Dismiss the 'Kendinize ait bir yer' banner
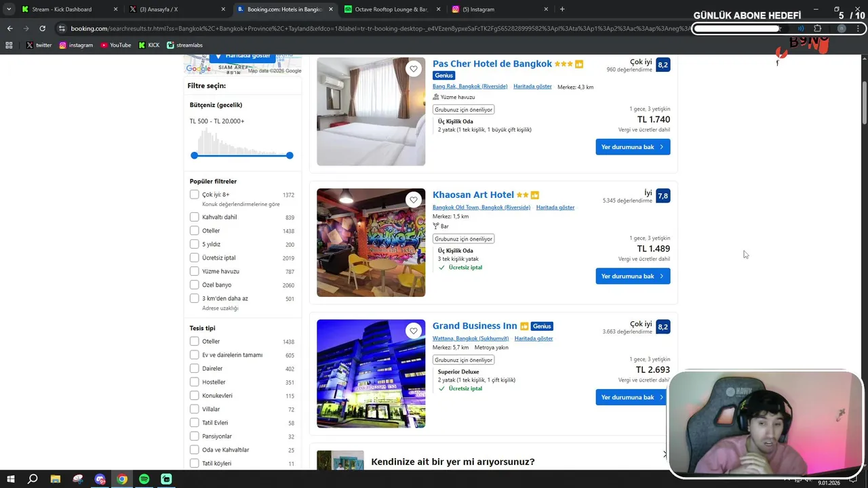868x488 pixels. point(665,455)
